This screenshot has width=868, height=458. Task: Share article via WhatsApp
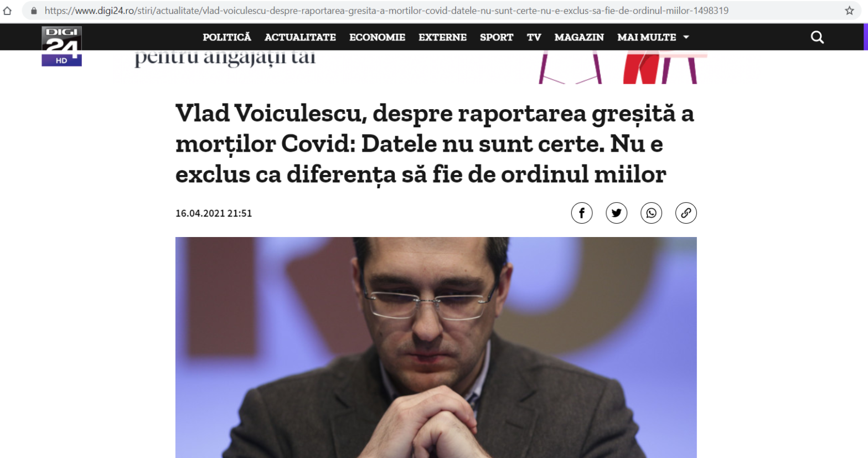tap(652, 213)
